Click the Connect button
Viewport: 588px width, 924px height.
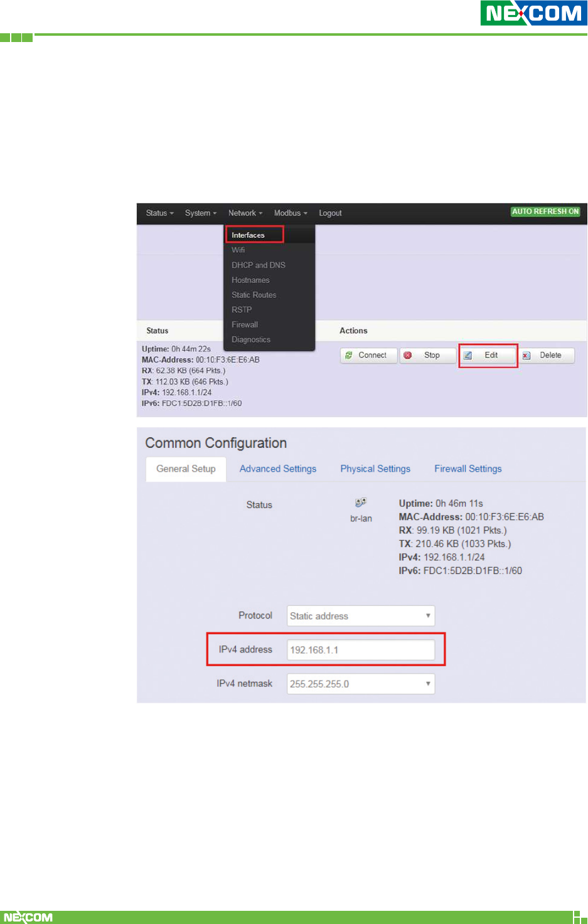(369, 356)
